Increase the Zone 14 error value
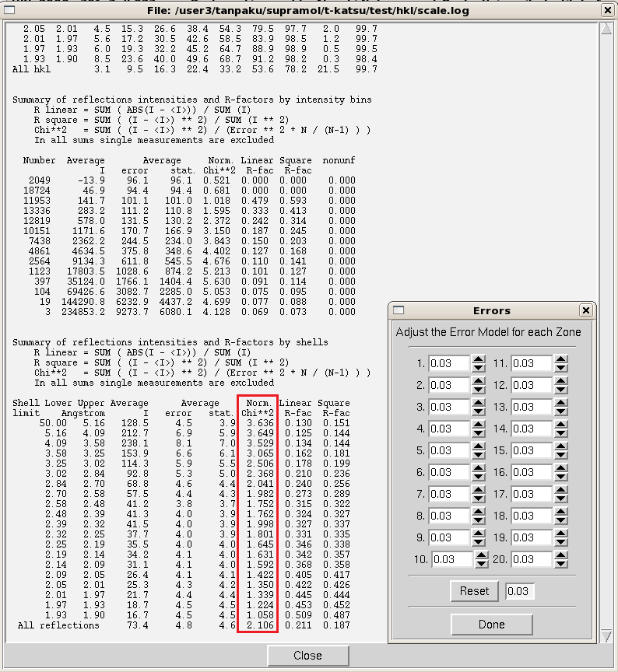 pyautogui.click(x=560, y=425)
